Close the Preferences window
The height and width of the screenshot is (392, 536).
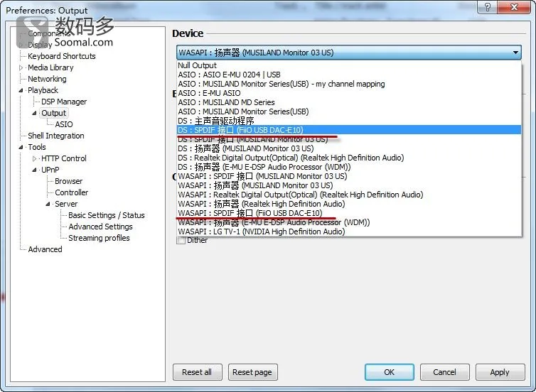514,7
